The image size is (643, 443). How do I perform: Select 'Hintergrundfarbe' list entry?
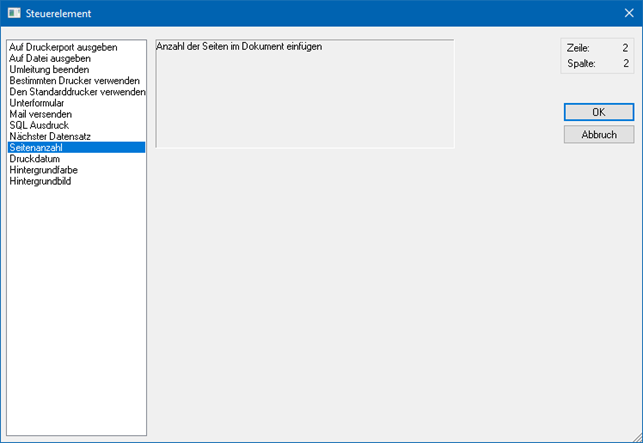pos(43,170)
